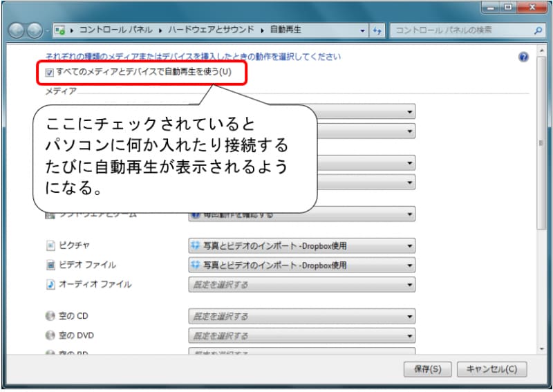Click the scrollbar up arrow
Viewport: 553px width, 392px height.
pyautogui.click(x=541, y=50)
